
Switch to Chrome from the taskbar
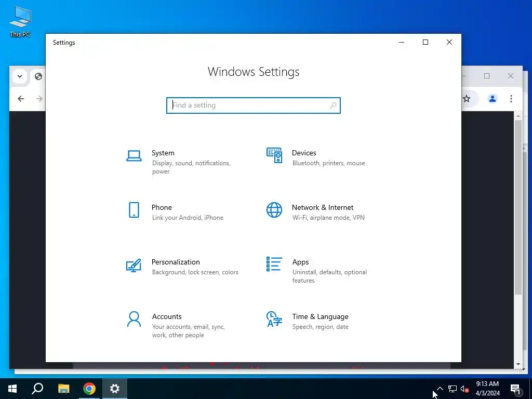point(89,389)
